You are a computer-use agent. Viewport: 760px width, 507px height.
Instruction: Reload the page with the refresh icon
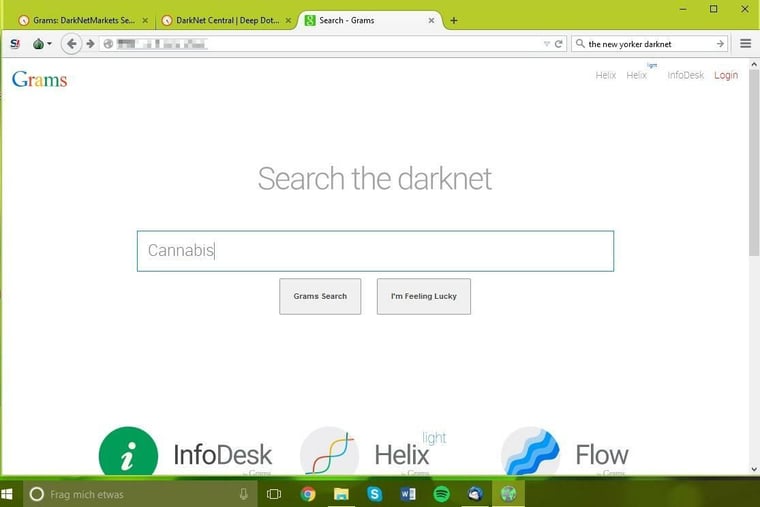point(560,44)
